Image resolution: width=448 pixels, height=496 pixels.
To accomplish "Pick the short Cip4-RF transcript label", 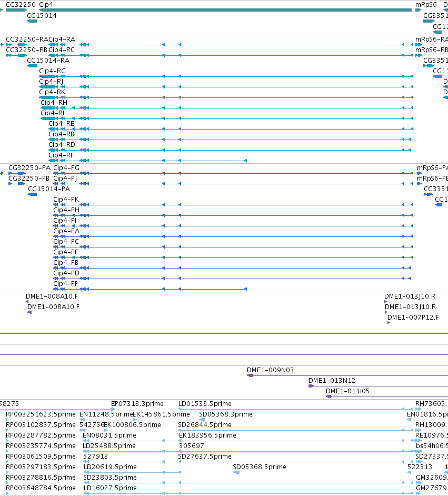I will (61, 155).
